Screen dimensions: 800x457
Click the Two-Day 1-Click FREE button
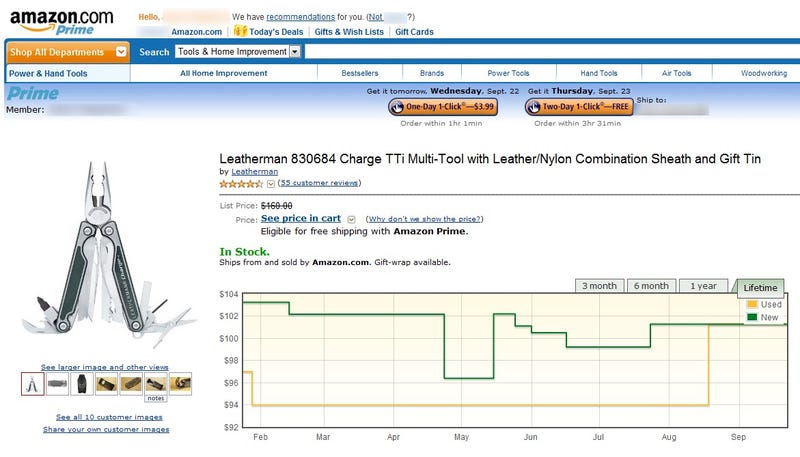click(579, 107)
